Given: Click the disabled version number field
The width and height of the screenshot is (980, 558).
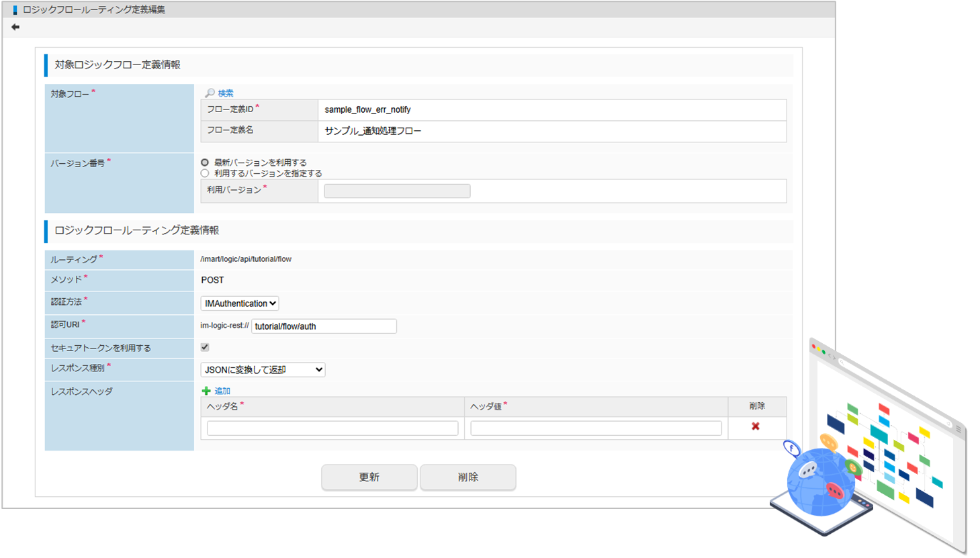Looking at the screenshot, I should pyautogui.click(x=397, y=191).
